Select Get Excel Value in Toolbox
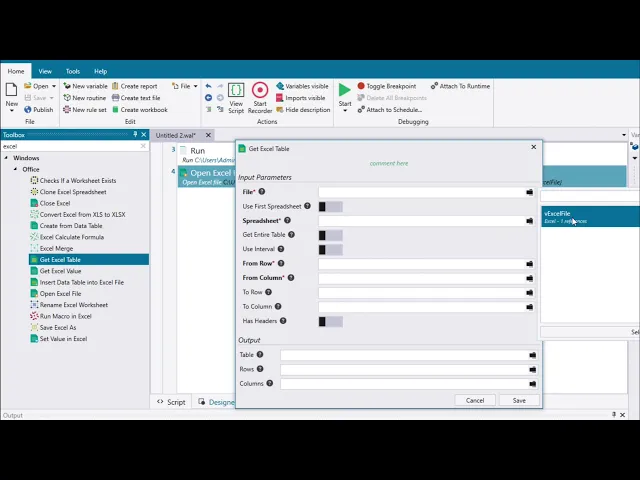 (x=56, y=271)
